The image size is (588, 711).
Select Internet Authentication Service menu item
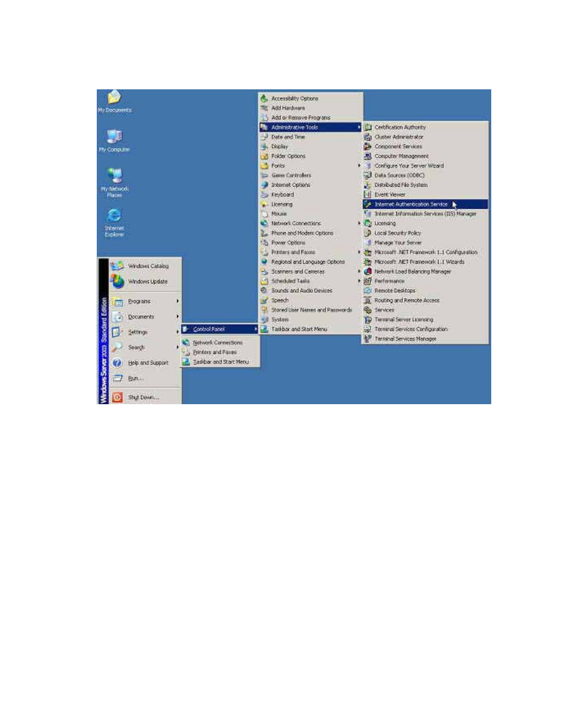point(425,204)
